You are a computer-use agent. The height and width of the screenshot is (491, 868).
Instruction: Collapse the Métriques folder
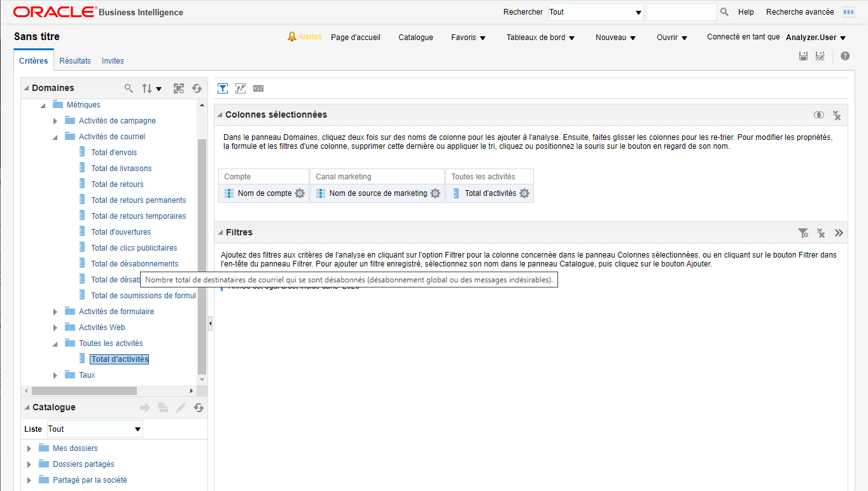tap(43, 105)
